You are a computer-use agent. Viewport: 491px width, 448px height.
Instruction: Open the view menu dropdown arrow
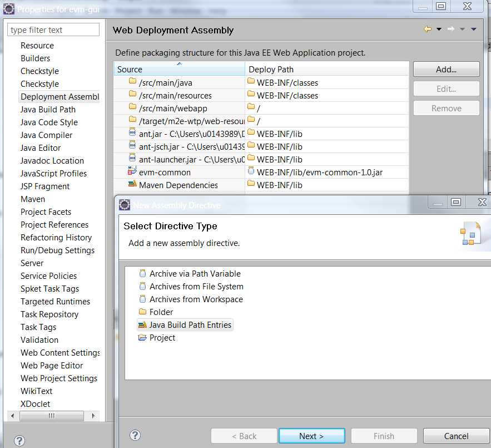[x=474, y=29]
